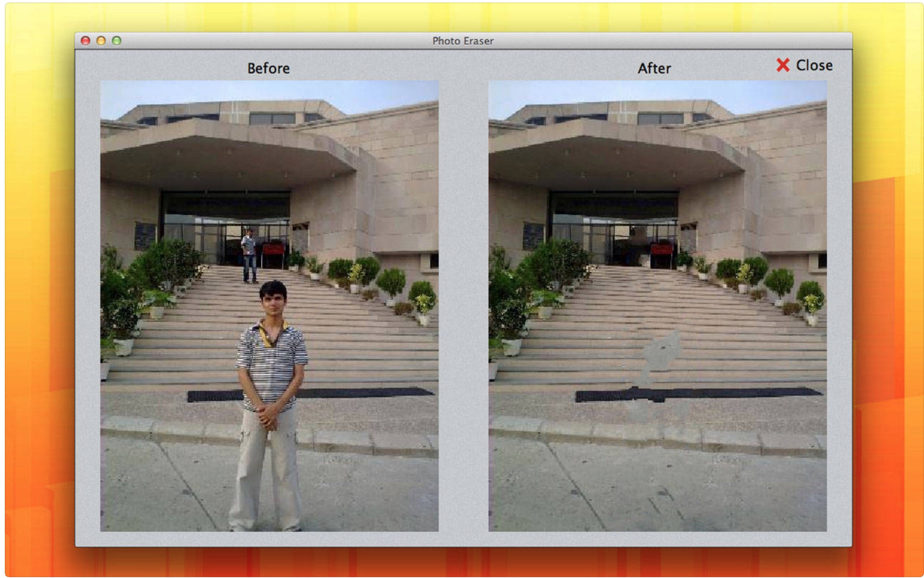Image resolution: width=924 pixels, height=578 pixels.
Task: Click the gray smudge artifact in After photo
Action: pos(662,352)
